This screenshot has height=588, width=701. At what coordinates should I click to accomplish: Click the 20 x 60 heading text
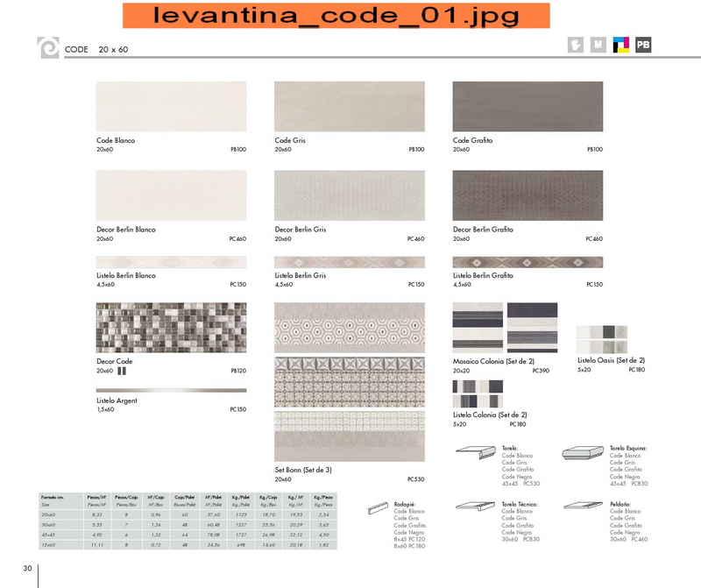113,50
